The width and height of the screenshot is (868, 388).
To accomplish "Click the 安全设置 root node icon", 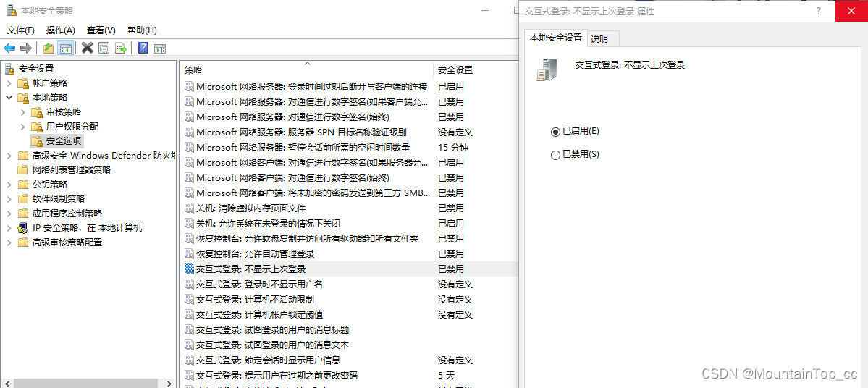I will (10, 69).
